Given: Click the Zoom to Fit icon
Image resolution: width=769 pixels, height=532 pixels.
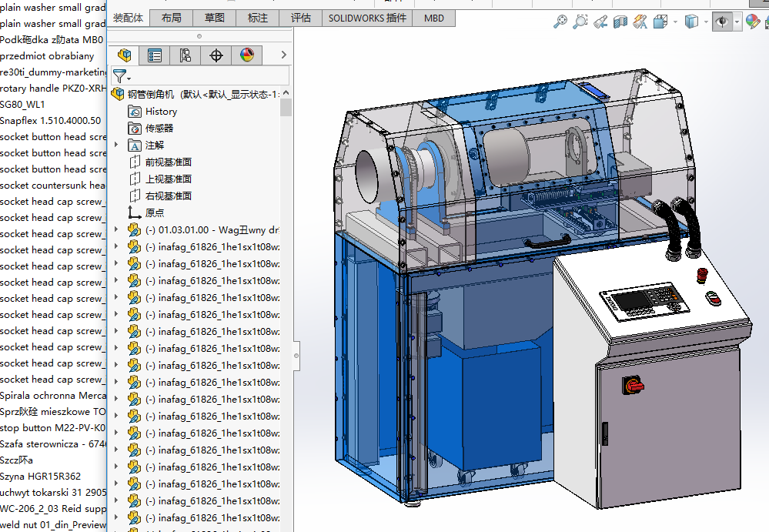Looking at the screenshot, I should point(560,22).
